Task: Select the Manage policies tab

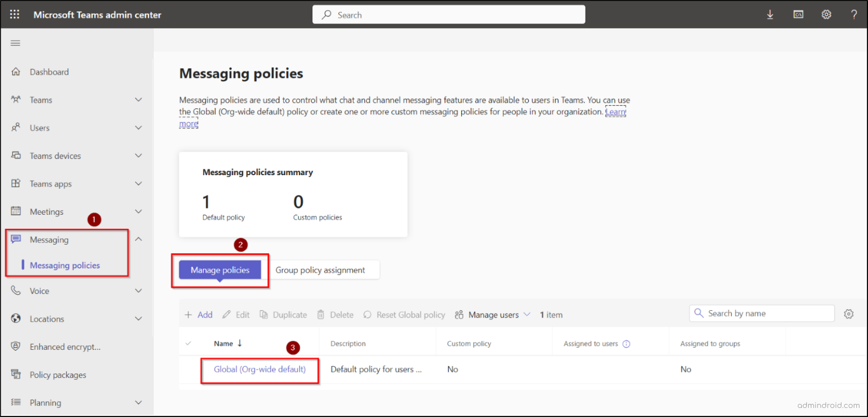Action: coord(220,270)
